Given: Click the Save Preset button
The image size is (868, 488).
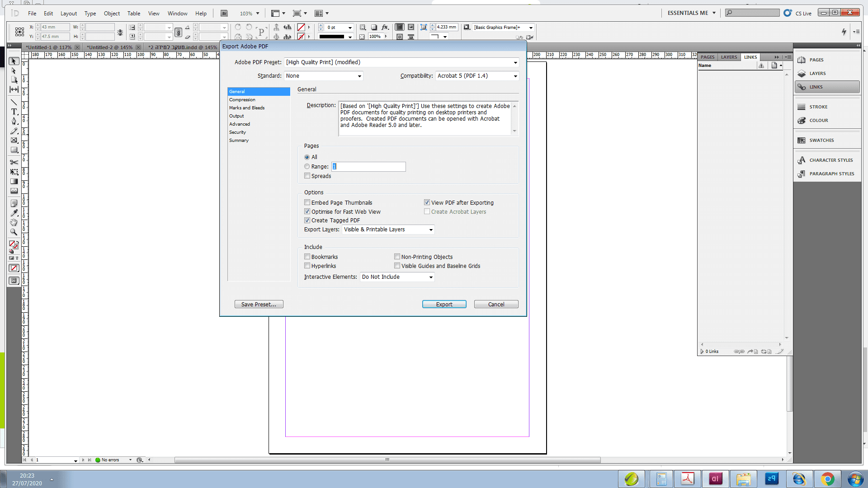Looking at the screenshot, I should coord(259,304).
